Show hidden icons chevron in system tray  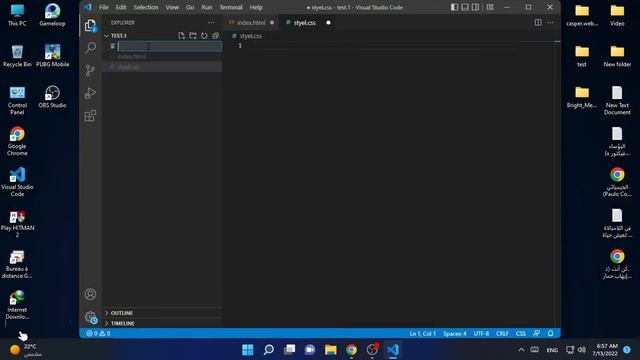pyautogui.click(x=521, y=350)
